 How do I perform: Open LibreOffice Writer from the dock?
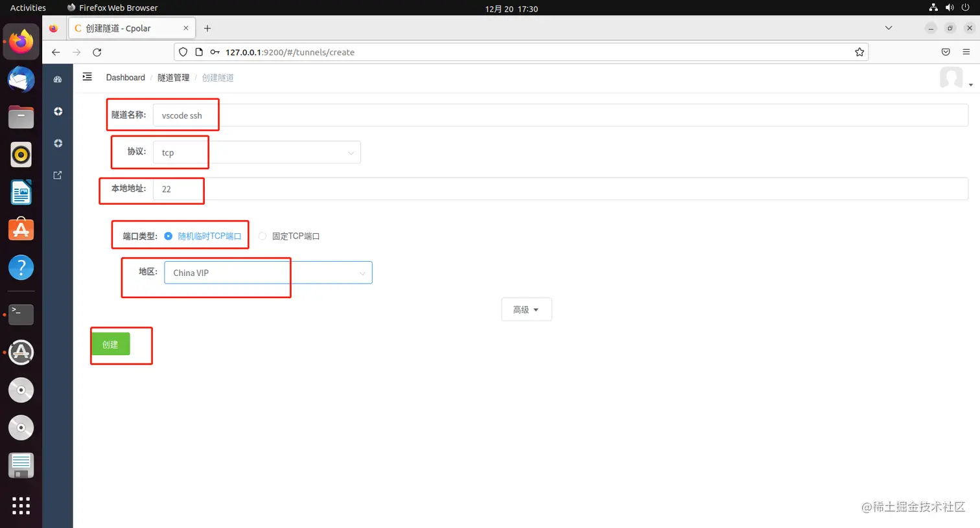click(21, 192)
